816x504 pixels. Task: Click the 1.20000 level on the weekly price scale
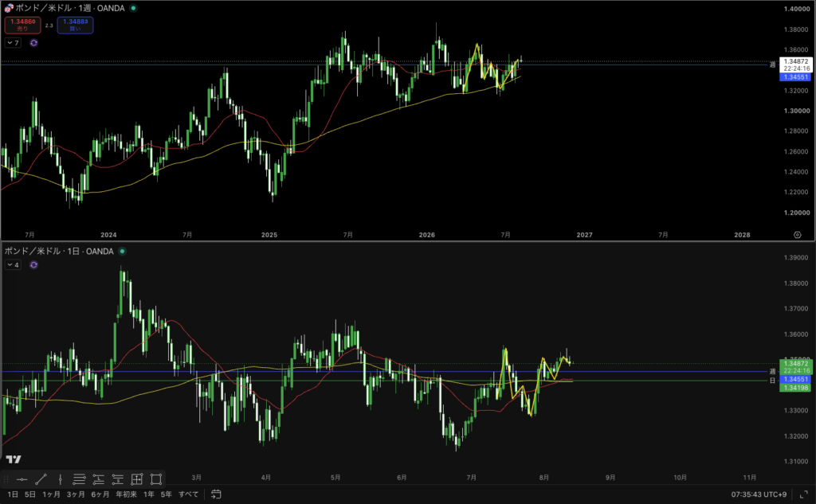point(796,213)
